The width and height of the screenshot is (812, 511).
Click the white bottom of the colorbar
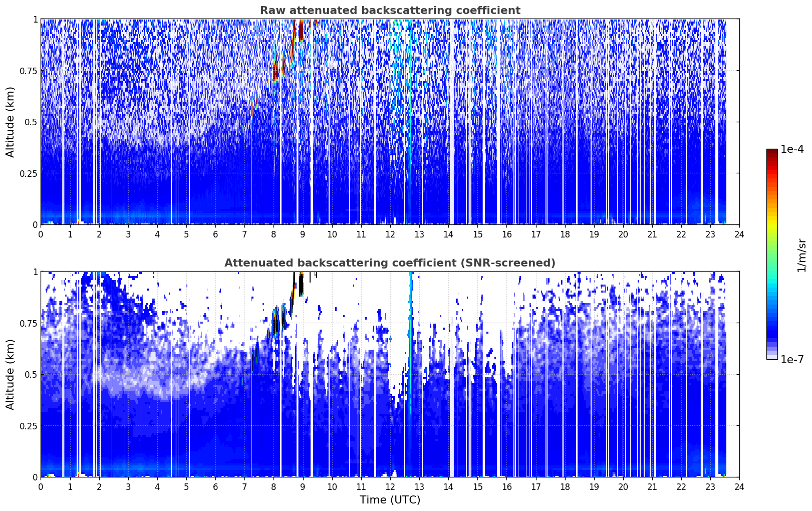[772, 357]
